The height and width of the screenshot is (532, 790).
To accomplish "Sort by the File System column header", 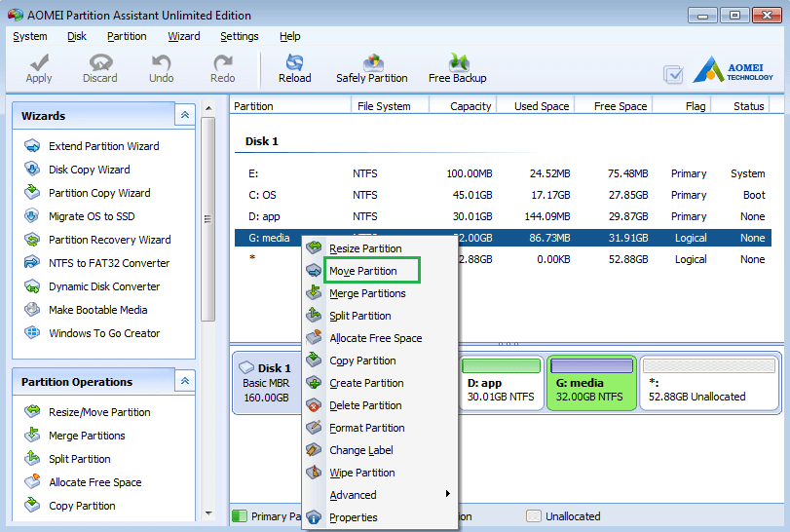I will [390, 106].
